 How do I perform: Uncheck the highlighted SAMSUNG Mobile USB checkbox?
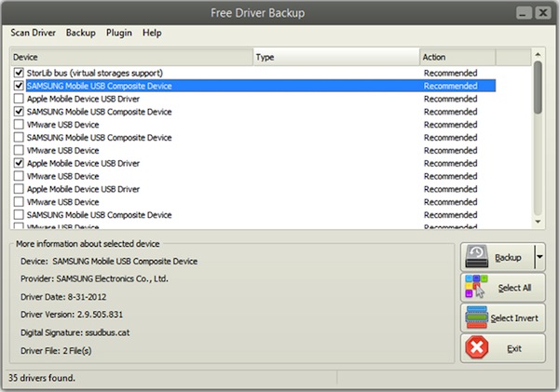pyautogui.click(x=20, y=86)
